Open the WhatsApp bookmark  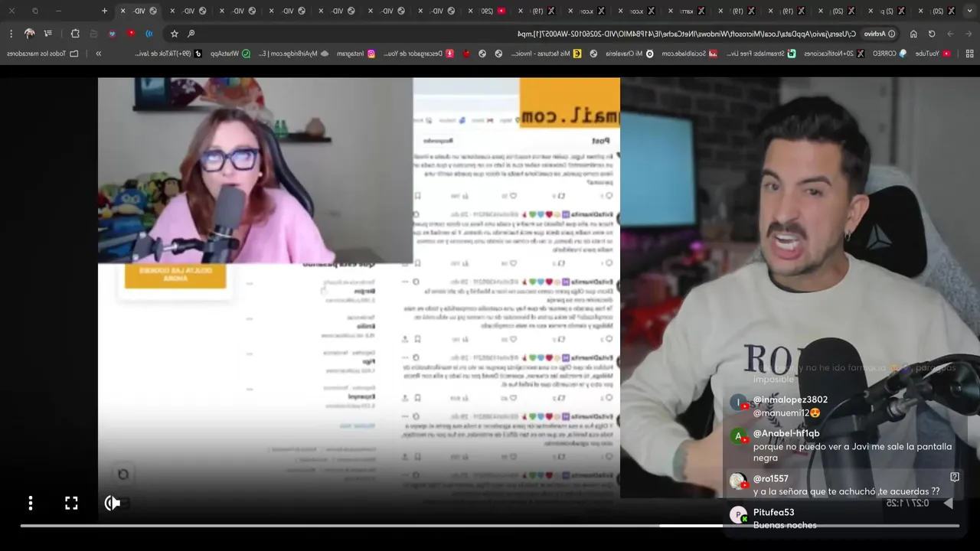pyautogui.click(x=230, y=54)
